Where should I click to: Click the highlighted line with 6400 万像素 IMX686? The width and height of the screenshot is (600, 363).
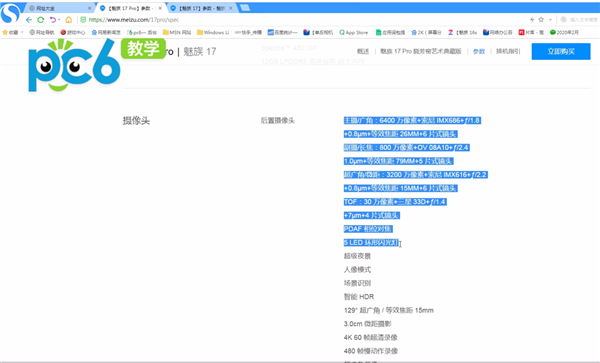412,120
